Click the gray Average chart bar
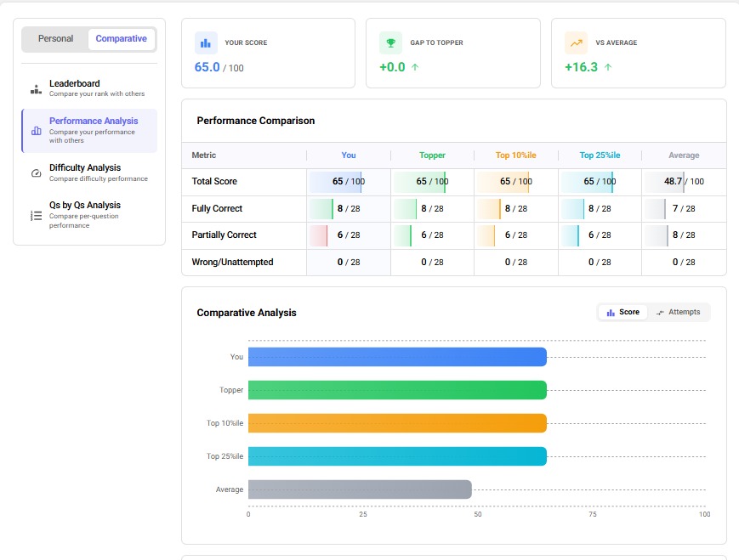 click(360, 489)
